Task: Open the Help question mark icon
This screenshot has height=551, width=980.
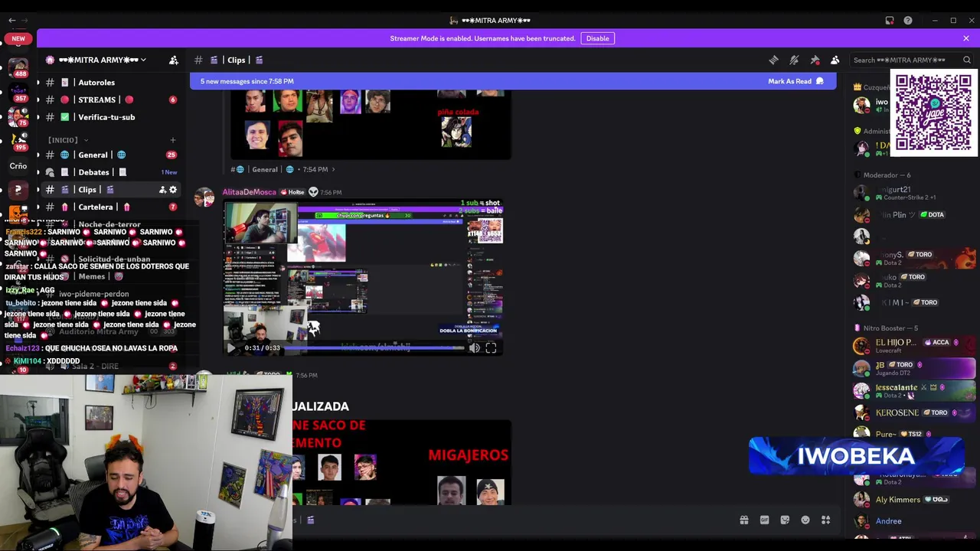Action: (908, 21)
